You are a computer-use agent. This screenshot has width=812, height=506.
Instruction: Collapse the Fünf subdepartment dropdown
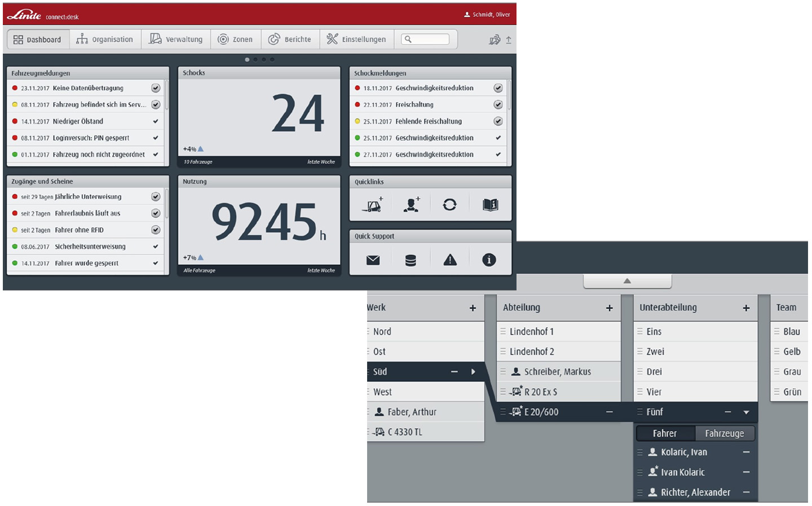(x=744, y=413)
